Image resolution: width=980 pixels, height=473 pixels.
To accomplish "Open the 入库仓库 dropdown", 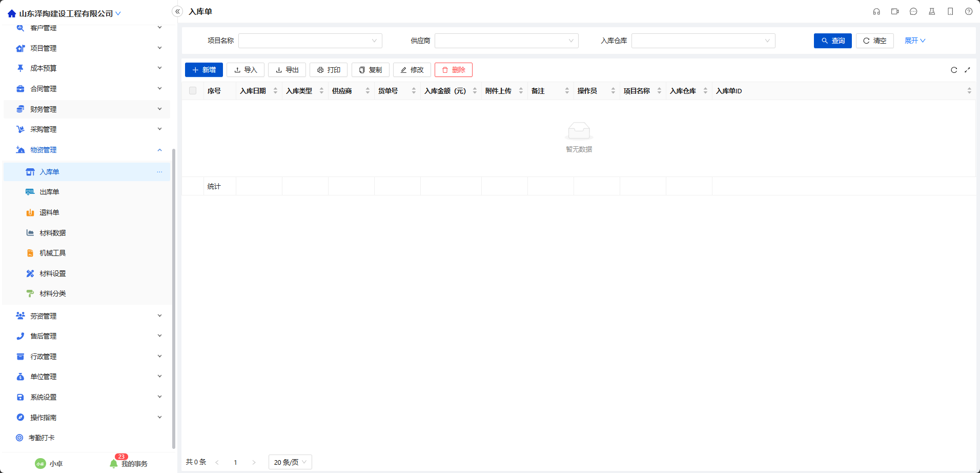I will 703,41.
